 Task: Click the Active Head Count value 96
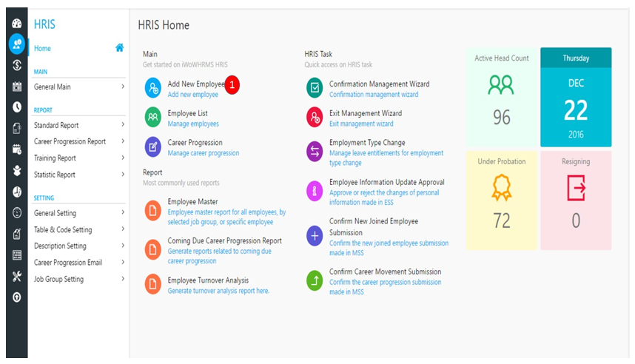pos(501,118)
